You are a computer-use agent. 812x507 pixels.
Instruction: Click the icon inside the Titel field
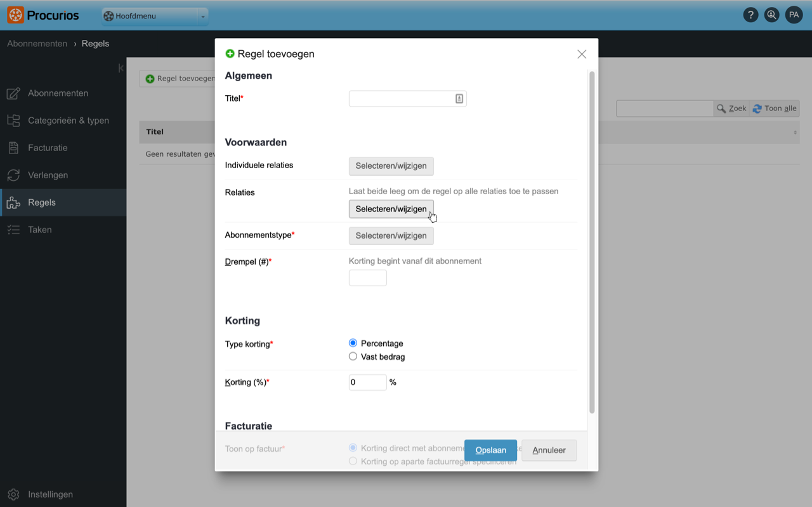click(x=459, y=98)
